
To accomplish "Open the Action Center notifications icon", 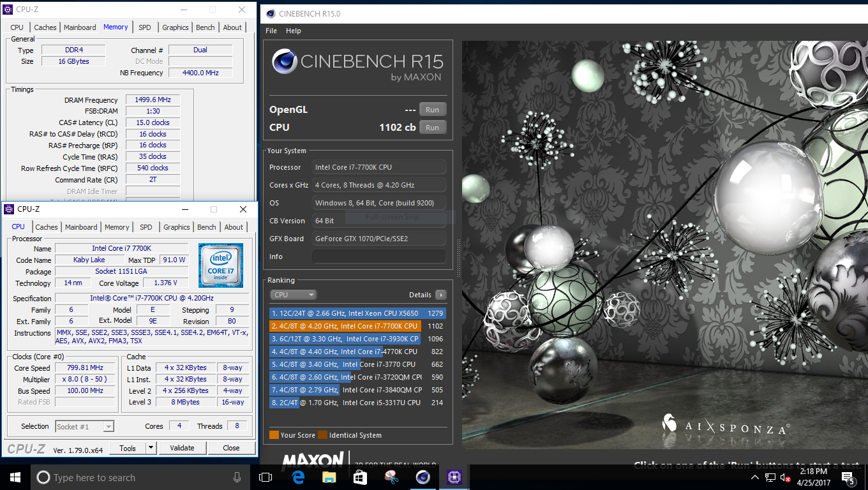I will pos(848,477).
